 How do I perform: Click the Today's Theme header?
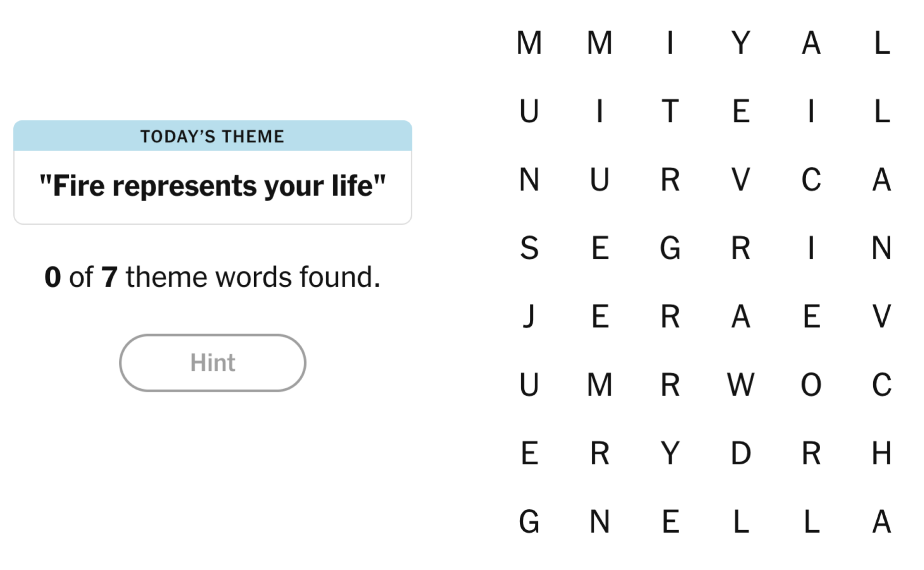click(x=213, y=136)
